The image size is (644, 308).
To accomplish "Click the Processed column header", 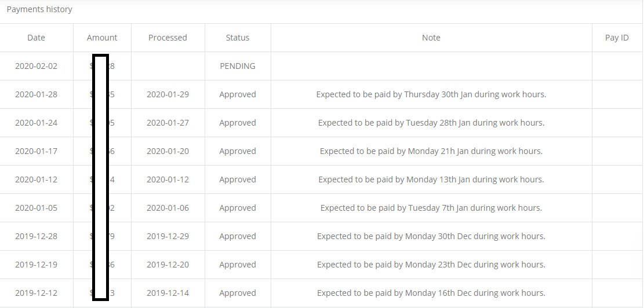I will [x=168, y=38].
